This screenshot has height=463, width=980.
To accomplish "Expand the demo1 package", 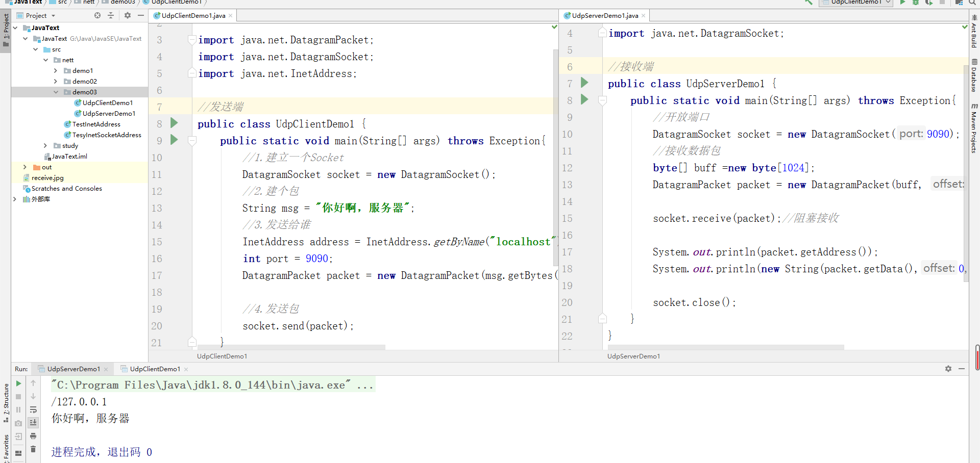I will point(56,70).
